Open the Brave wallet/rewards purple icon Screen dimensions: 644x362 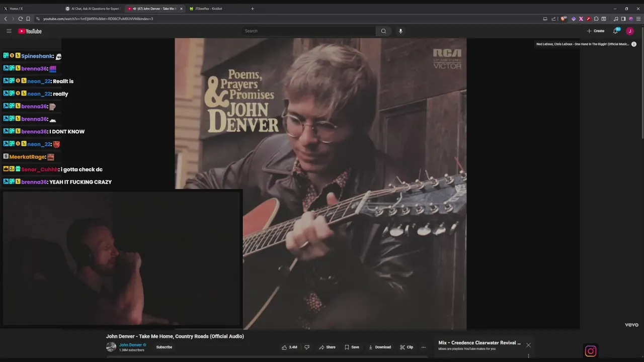pyautogui.click(x=631, y=19)
